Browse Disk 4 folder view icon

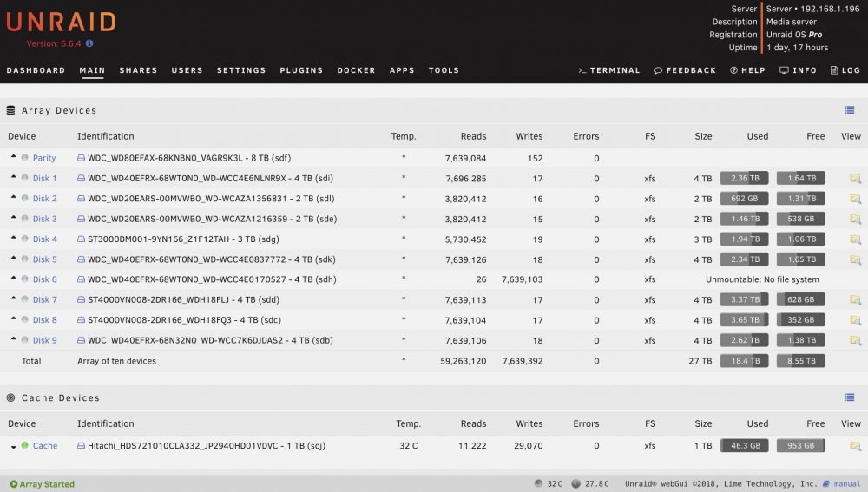click(855, 239)
